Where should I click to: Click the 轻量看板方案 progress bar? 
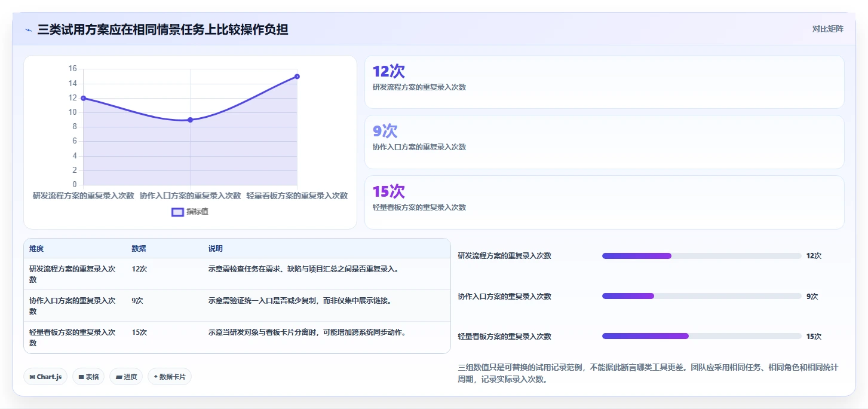pos(702,336)
